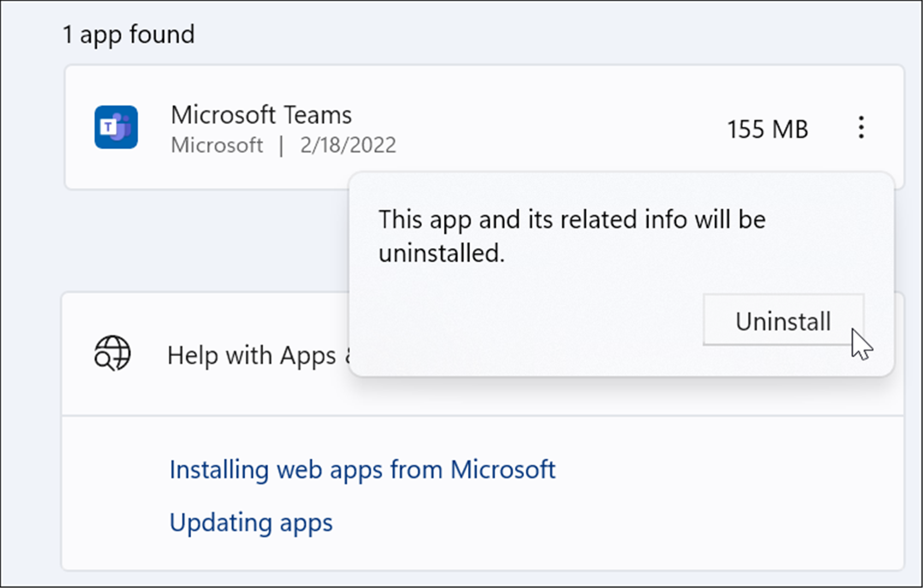Select the Microsoft Teams list entry
Image resolution: width=923 pixels, height=588 pixels.
point(261,115)
